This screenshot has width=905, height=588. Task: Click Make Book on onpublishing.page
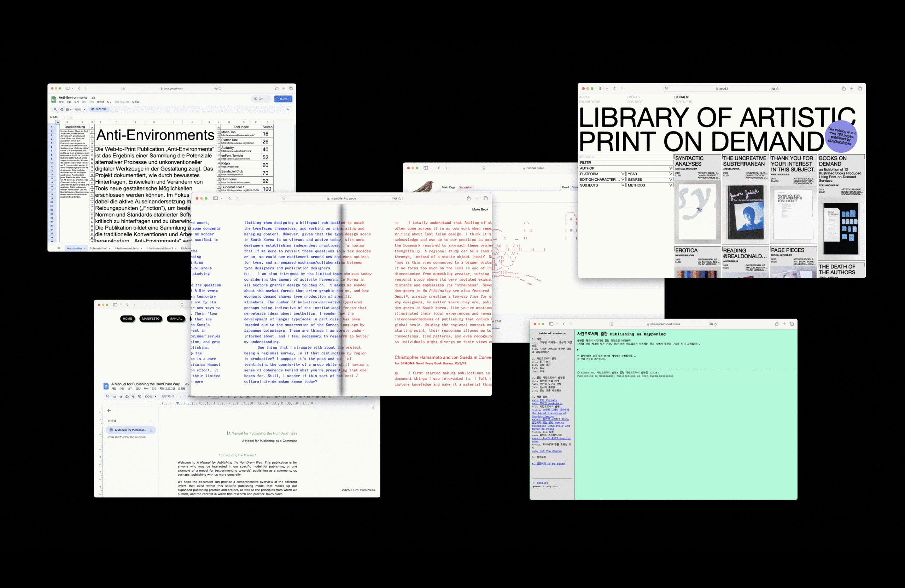pos(480,210)
